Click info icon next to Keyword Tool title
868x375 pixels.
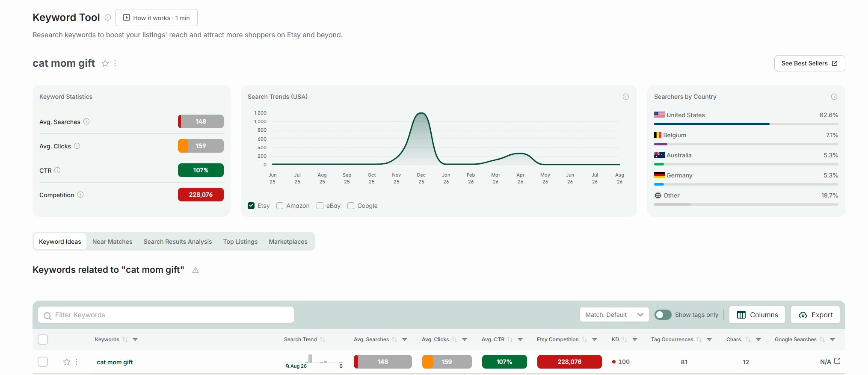click(108, 18)
